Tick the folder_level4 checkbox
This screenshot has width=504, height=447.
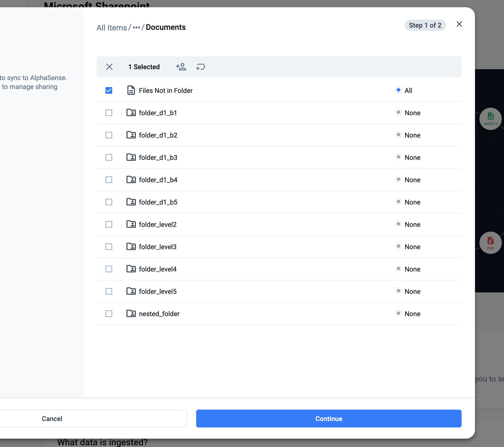tap(109, 269)
